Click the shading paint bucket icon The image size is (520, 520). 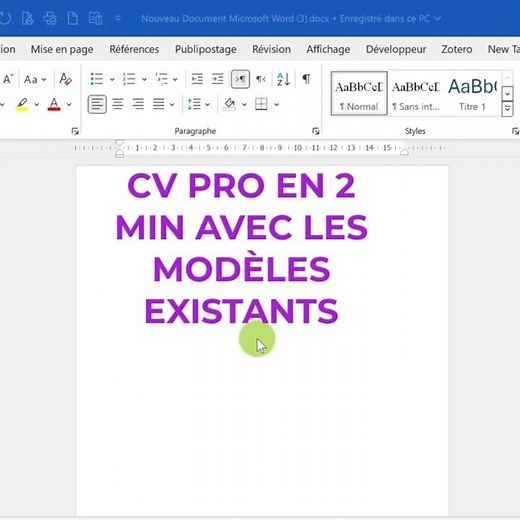[229, 104]
